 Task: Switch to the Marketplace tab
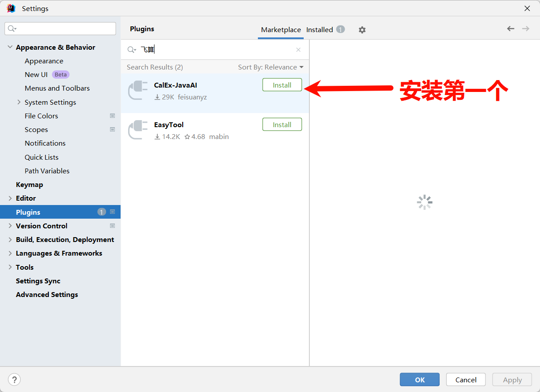click(281, 30)
